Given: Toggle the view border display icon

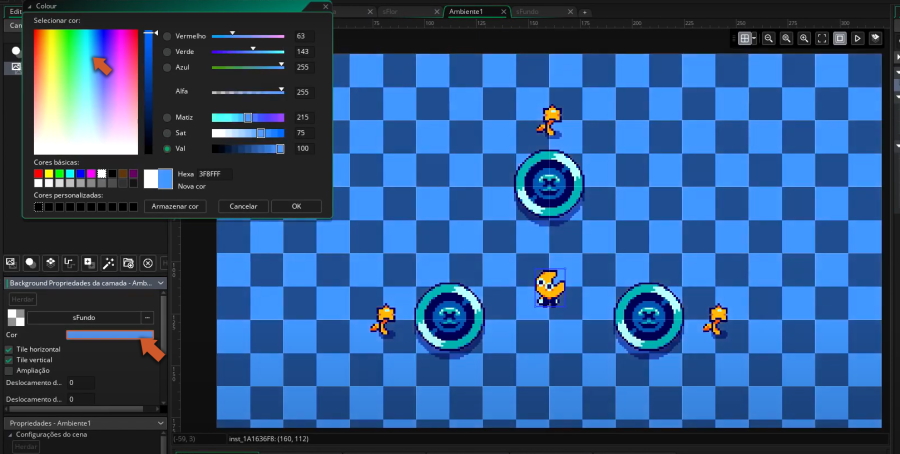Looking at the screenshot, I should (x=840, y=38).
